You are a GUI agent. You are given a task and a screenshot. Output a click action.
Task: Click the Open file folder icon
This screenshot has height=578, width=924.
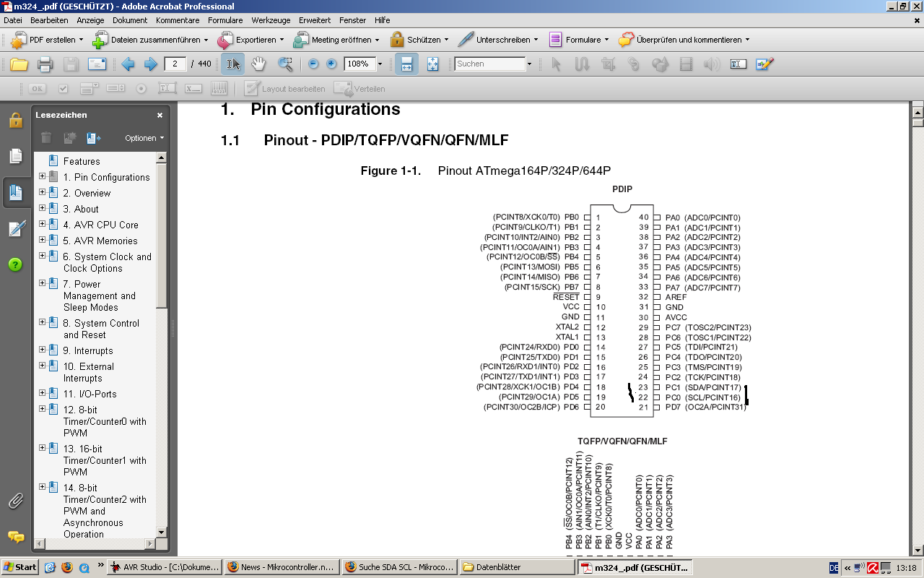(x=19, y=64)
